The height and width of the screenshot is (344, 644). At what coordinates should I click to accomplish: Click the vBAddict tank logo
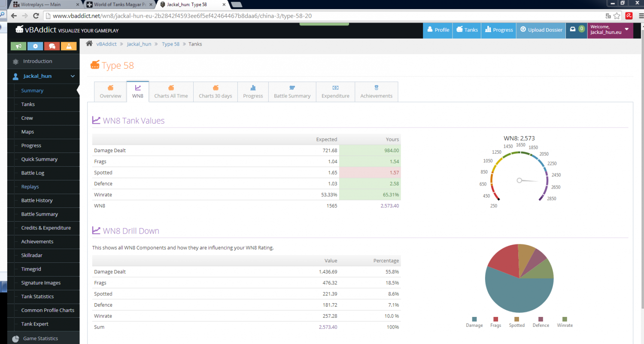(x=20, y=29)
